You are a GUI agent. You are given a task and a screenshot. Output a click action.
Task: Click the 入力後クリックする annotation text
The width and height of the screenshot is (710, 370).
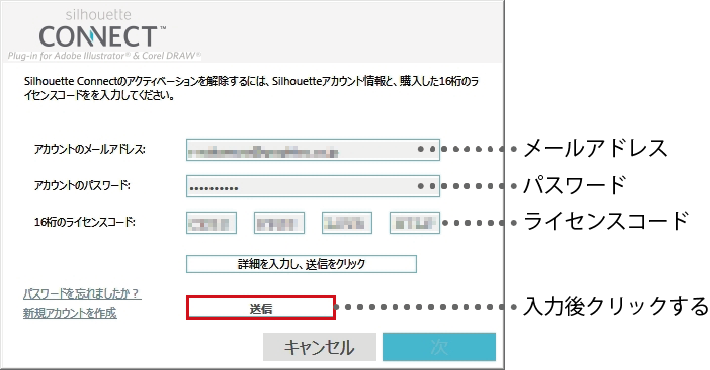tap(616, 306)
